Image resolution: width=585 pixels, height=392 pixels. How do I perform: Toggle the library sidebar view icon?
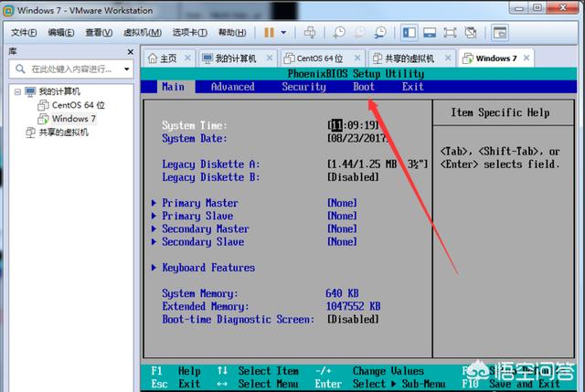(409, 33)
